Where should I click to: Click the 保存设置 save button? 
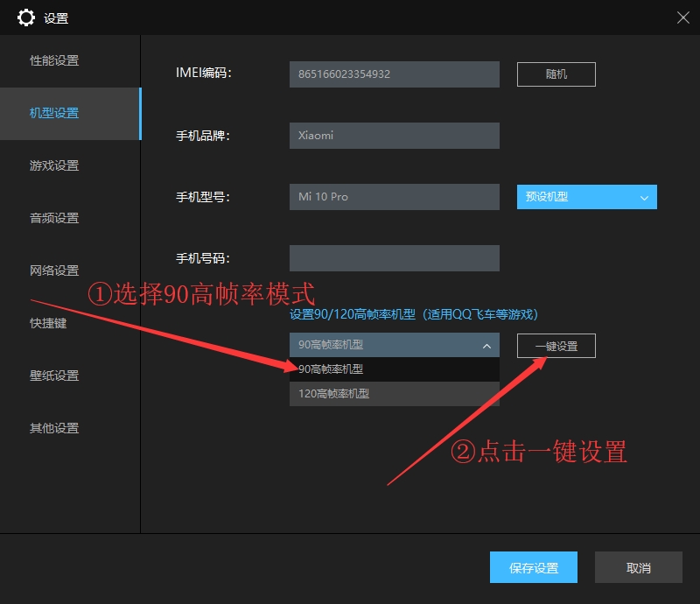coord(534,567)
